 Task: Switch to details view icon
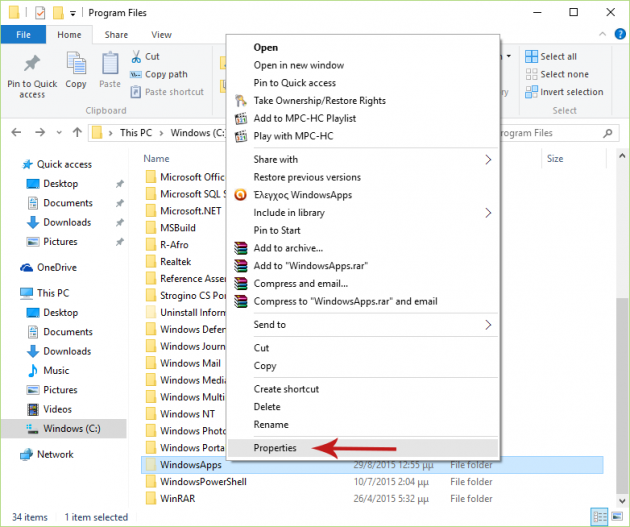(600, 517)
